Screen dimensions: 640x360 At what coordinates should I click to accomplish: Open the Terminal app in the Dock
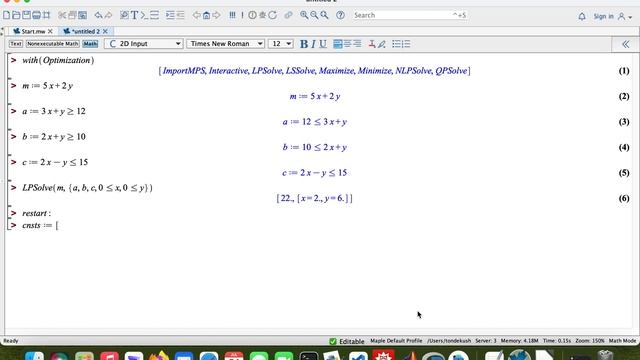pos(309,356)
